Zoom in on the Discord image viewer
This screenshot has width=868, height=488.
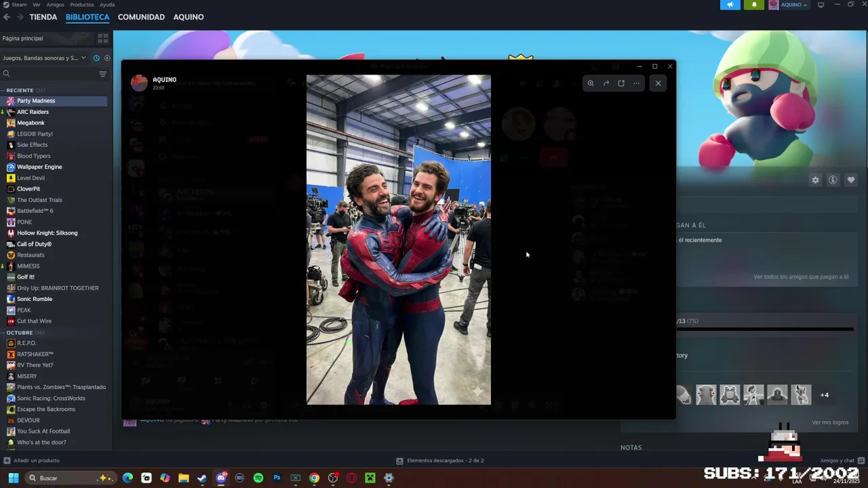pos(591,83)
